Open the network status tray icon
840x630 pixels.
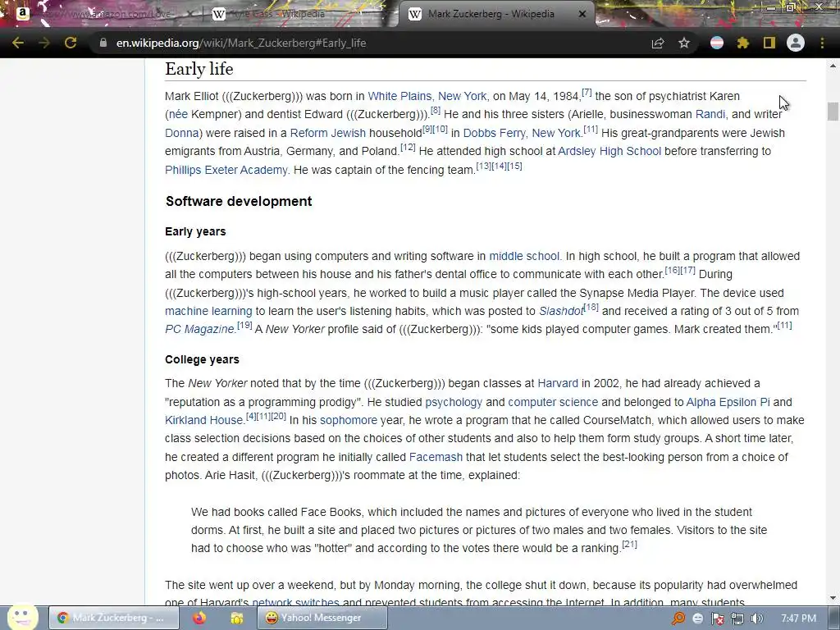(x=737, y=619)
